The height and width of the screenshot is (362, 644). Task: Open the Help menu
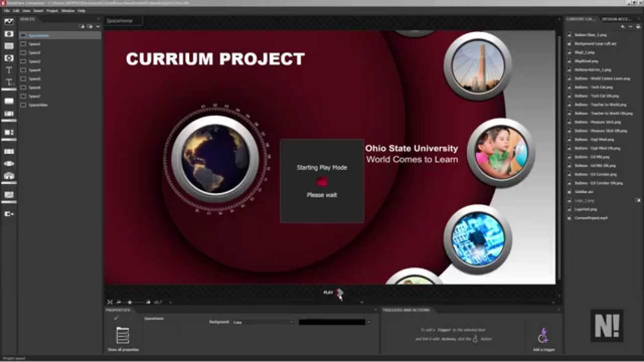81,11
